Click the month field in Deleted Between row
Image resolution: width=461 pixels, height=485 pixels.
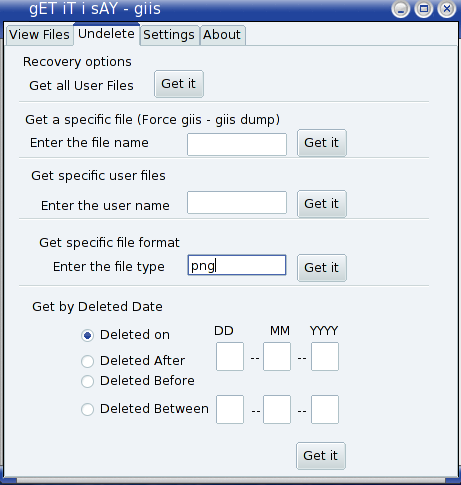click(277, 409)
